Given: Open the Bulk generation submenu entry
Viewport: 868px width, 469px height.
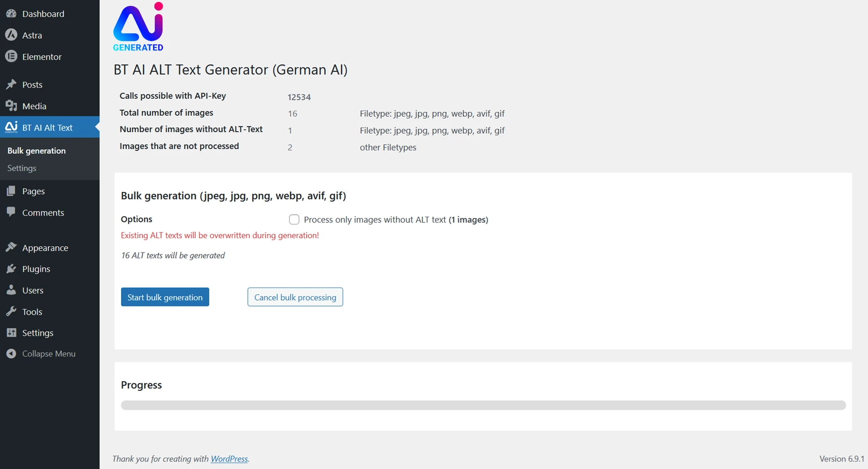Looking at the screenshot, I should (x=36, y=151).
